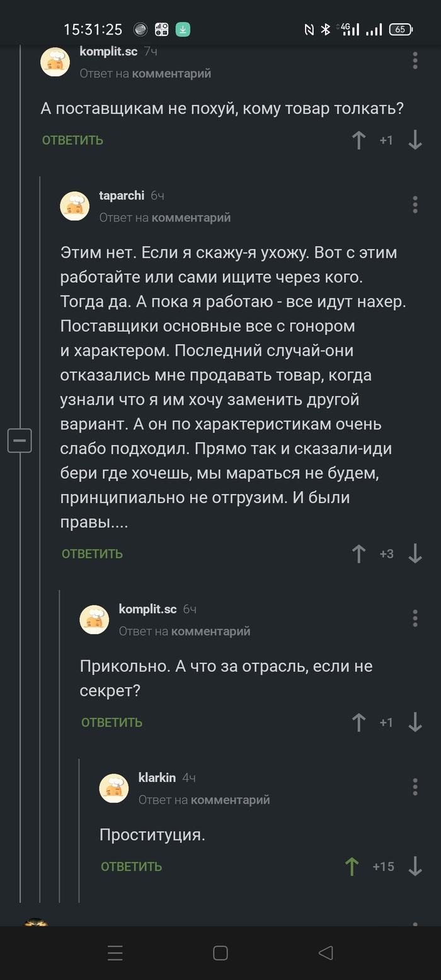This screenshot has height=980, width=441.
Task: Tap the Bluetooth icon in the status bar
Action: [x=326, y=28]
